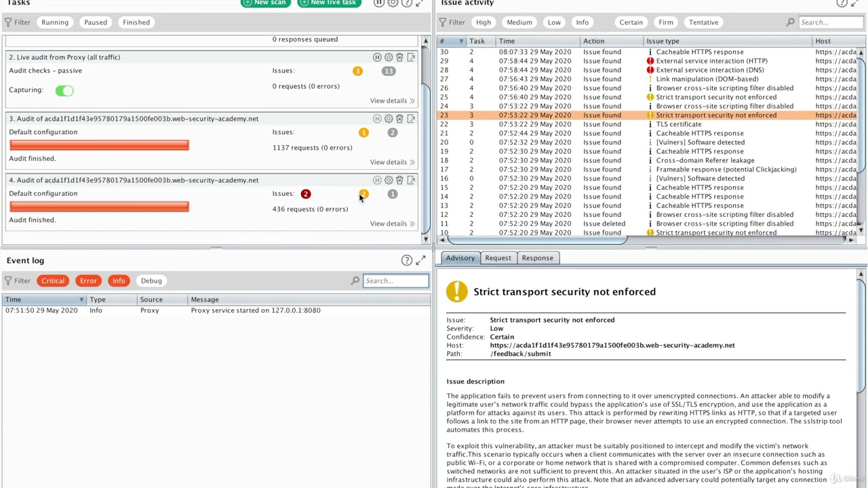Click the Issue type column header
This screenshot has width=868, height=488.
coord(728,41)
